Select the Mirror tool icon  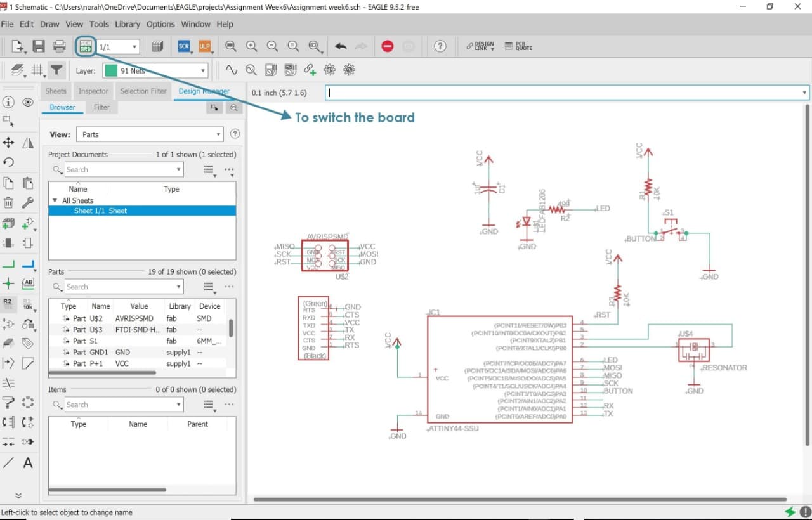click(x=28, y=143)
